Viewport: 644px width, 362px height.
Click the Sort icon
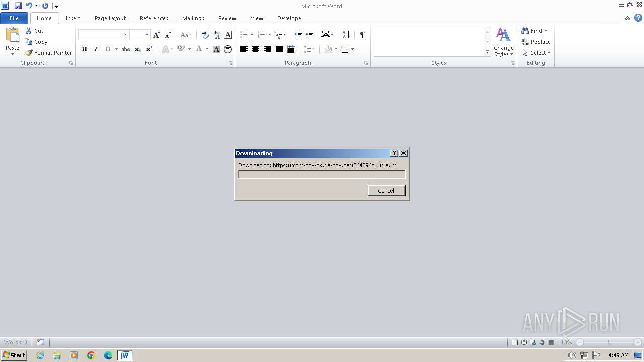click(346, 35)
